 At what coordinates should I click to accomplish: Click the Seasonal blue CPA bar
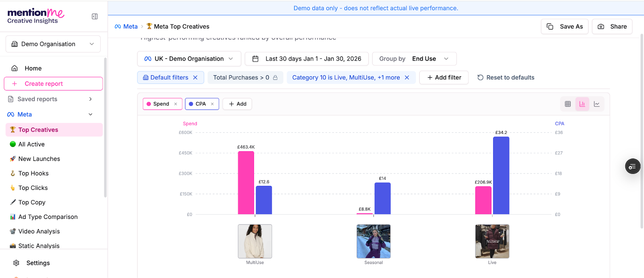[x=382, y=198]
